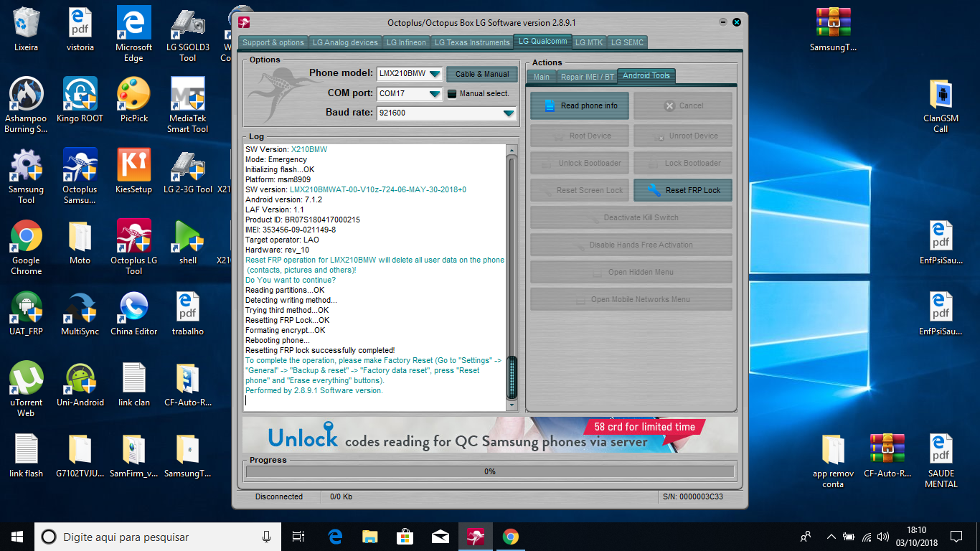Open the app remov conta folder
This screenshot has height=551, width=980.
(x=834, y=461)
